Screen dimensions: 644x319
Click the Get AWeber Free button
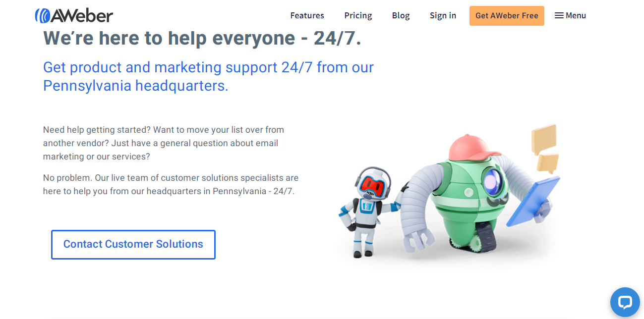[507, 16]
